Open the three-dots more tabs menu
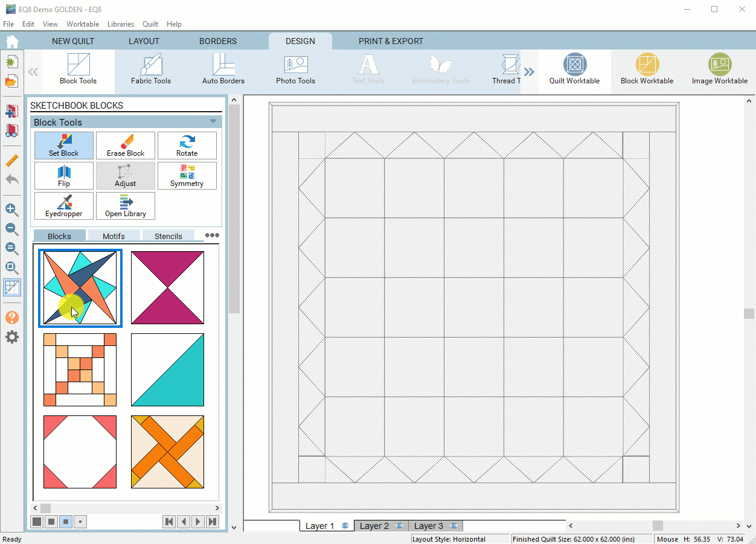 [x=212, y=235]
